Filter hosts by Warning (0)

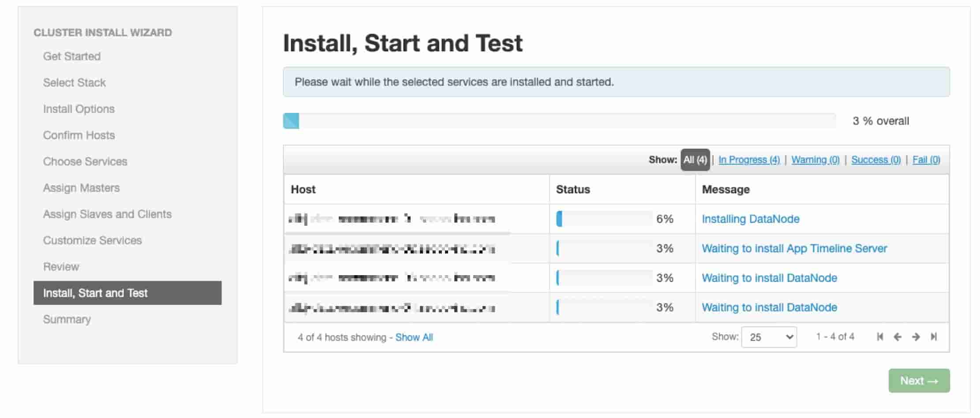pyautogui.click(x=815, y=160)
